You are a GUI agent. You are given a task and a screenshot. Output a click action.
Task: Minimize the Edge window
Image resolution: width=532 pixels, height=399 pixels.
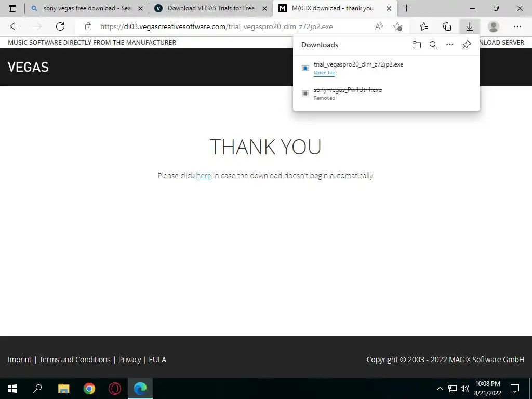[x=472, y=8]
